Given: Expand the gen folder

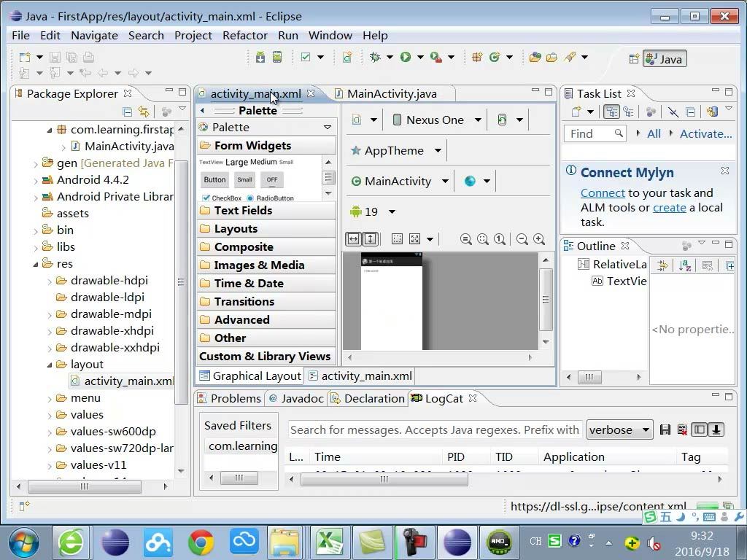Looking at the screenshot, I should (36, 164).
